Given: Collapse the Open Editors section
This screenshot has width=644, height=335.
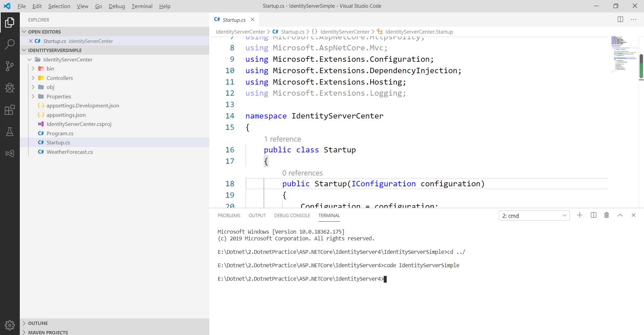Looking at the screenshot, I should 24,32.
